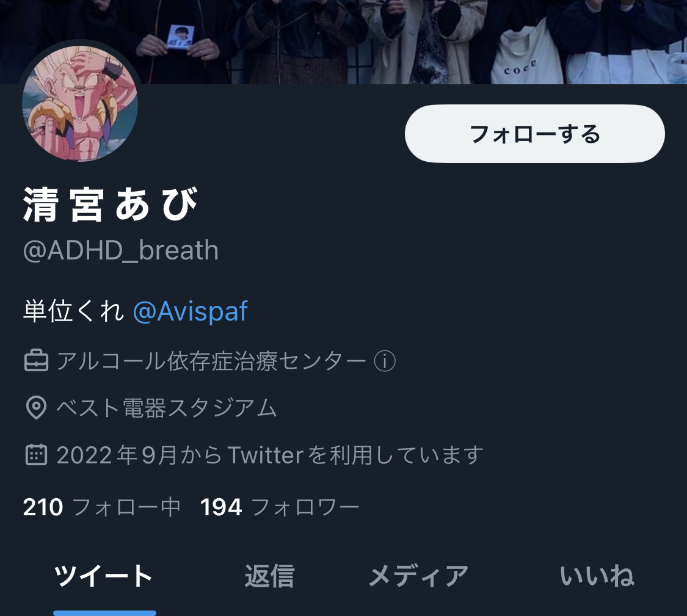Tap the @ADHD_breath username handle
The width and height of the screenshot is (687, 616).
[120, 250]
